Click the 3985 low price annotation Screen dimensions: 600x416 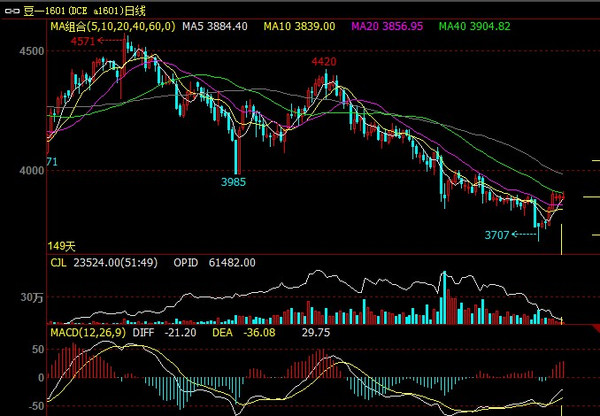[x=233, y=182]
